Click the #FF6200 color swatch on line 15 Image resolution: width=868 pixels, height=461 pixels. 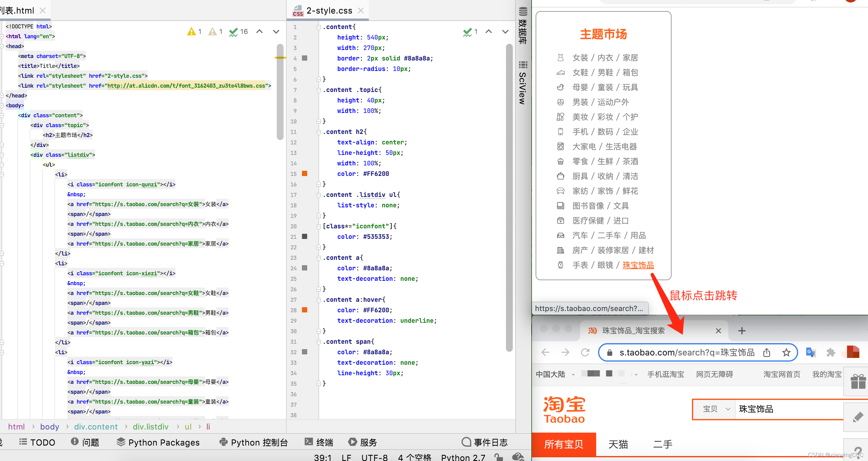click(305, 174)
